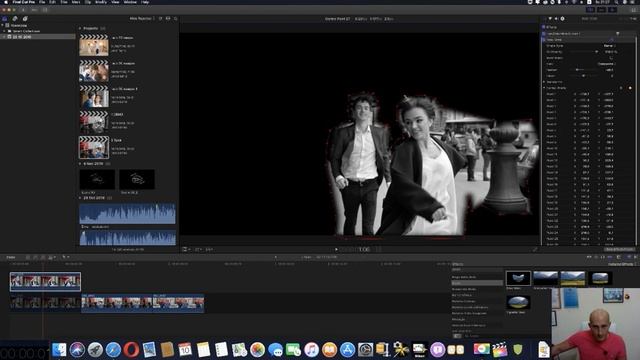Viewport: 640px width, 360px height.
Task: Toggle the clip appearance filmstrip icon in browser
Action: [x=168, y=18]
